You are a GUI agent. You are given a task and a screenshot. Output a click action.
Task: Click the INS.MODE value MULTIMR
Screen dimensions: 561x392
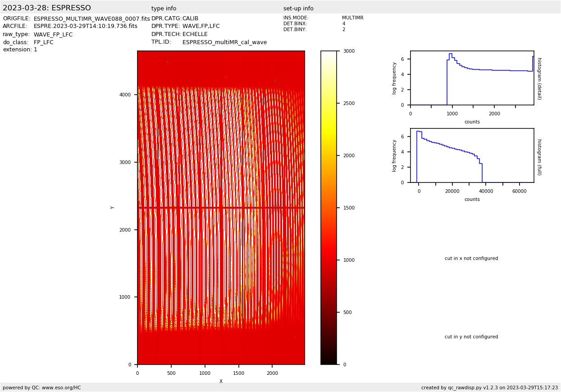352,18
